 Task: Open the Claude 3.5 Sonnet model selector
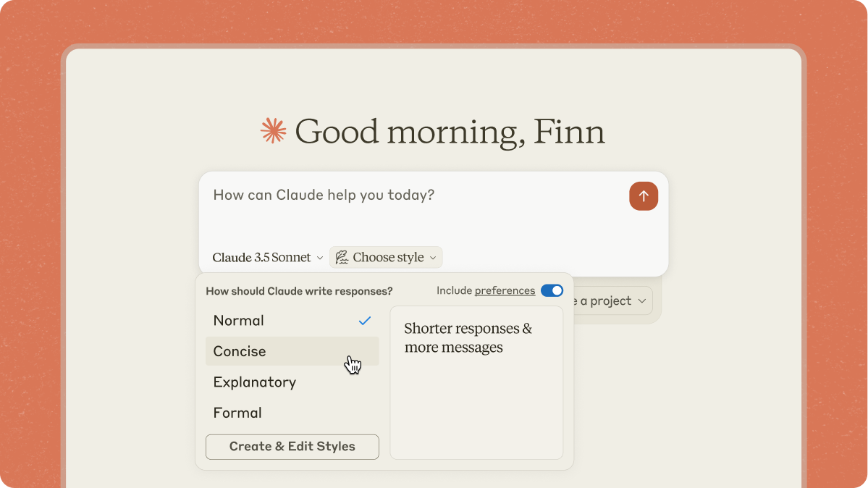[262, 258]
